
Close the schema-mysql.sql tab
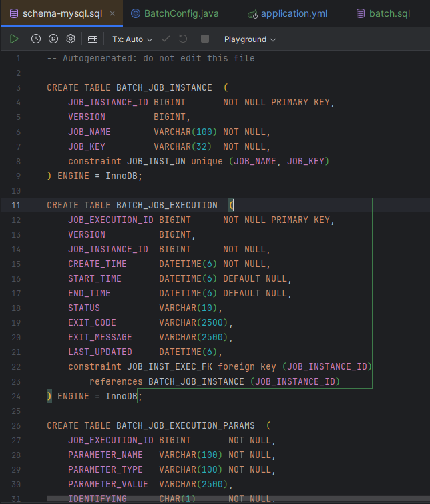coord(112,13)
